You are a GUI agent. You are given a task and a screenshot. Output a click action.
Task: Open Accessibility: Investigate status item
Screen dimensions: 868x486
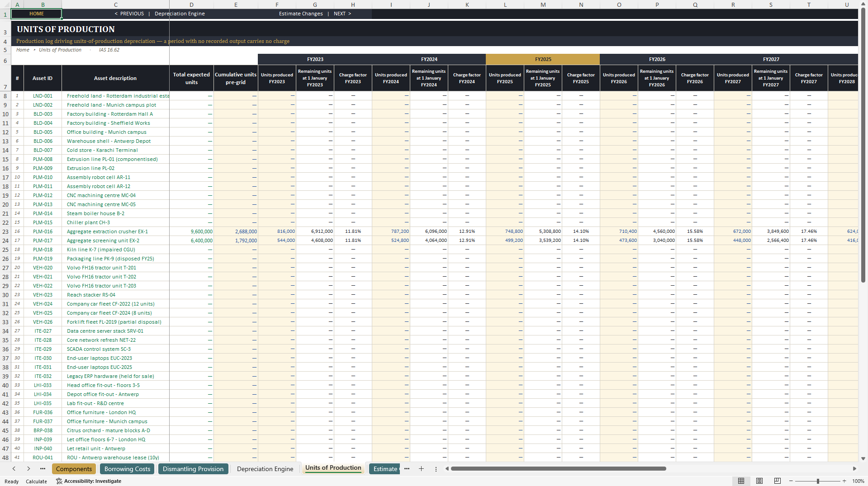point(89,481)
